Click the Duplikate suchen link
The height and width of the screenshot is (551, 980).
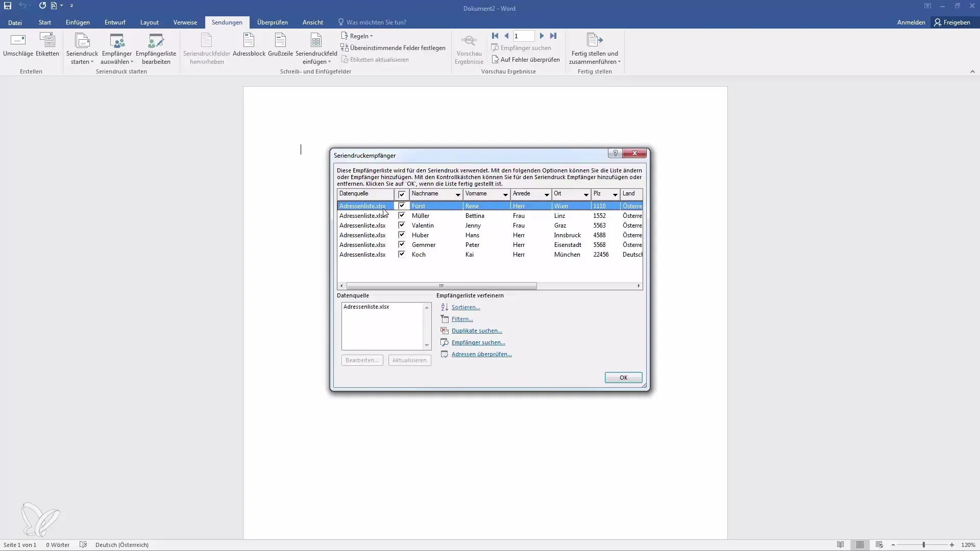coord(477,330)
